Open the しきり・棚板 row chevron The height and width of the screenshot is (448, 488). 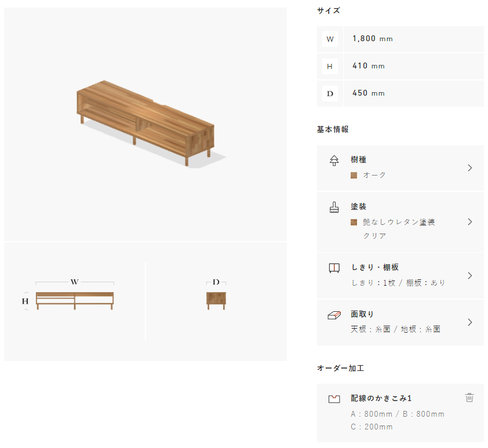point(470,276)
